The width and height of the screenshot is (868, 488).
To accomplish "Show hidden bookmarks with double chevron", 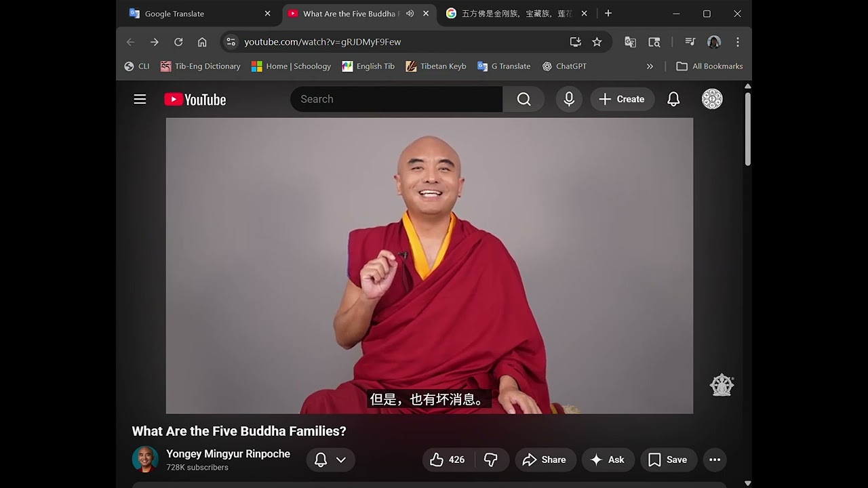I will click(x=650, y=66).
